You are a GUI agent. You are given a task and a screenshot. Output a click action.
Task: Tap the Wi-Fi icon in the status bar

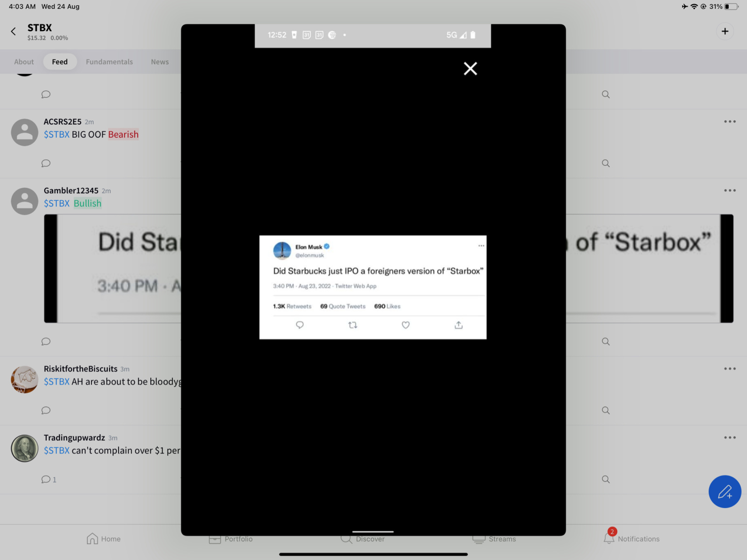pyautogui.click(x=694, y=7)
